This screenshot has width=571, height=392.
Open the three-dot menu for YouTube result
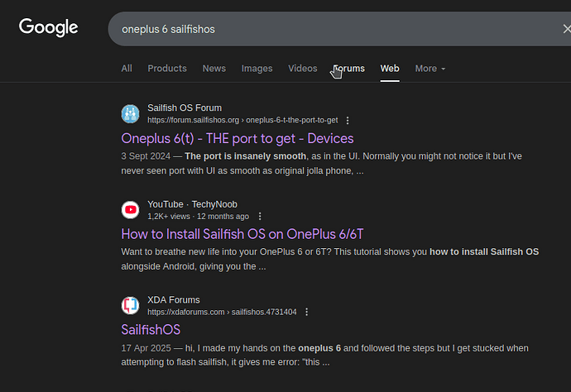point(260,216)
